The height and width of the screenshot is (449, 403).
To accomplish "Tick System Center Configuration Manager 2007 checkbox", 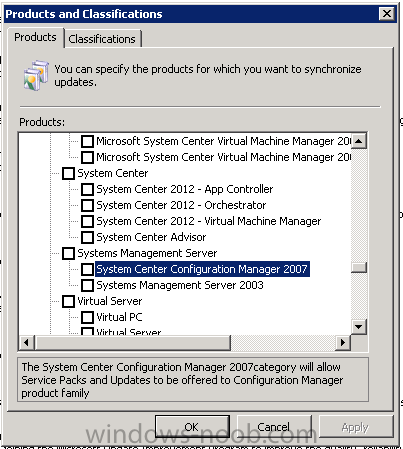I will (87, 269).
